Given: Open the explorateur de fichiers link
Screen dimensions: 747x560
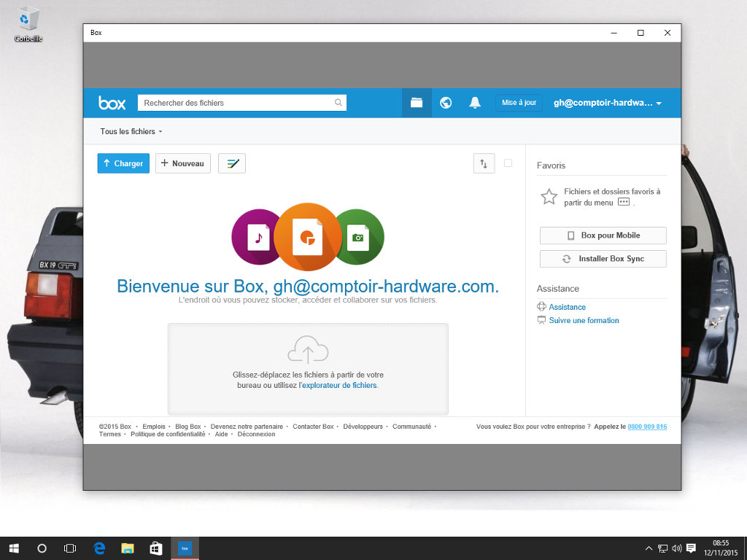Looking at the screenshot, I should (x=339, y=385).
